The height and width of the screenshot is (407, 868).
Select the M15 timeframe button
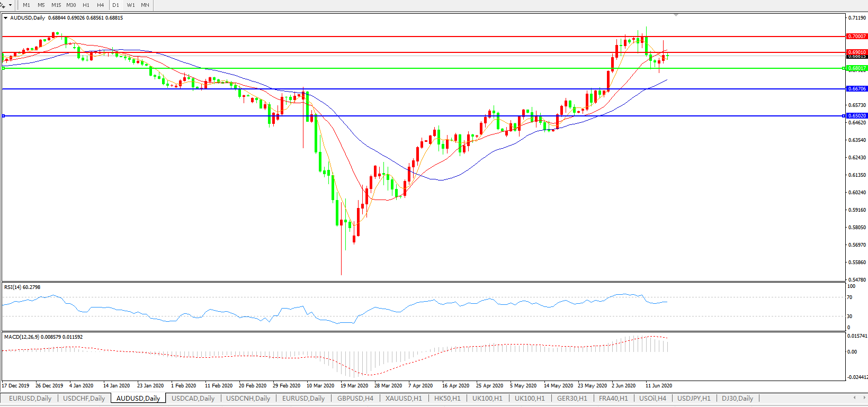(x=56, y=5)
